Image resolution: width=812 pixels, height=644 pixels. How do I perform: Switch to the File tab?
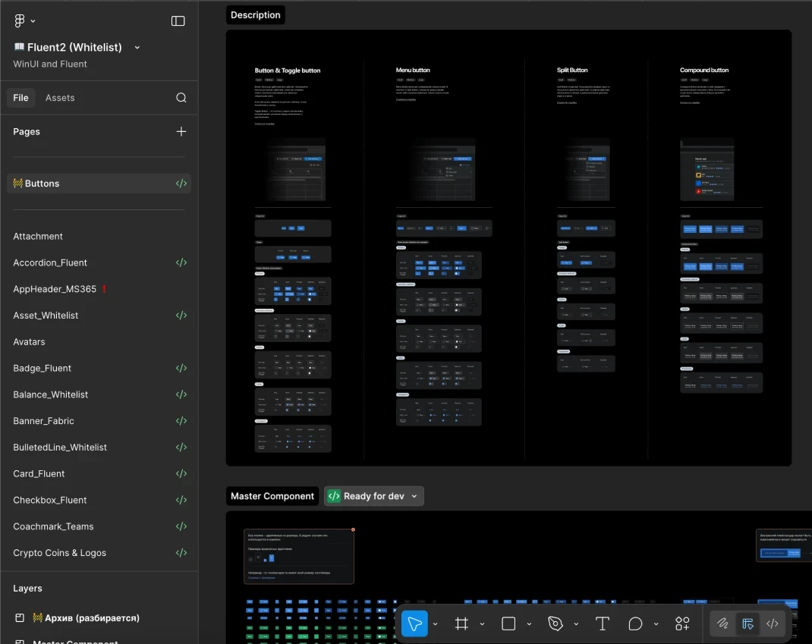(21, 98)
